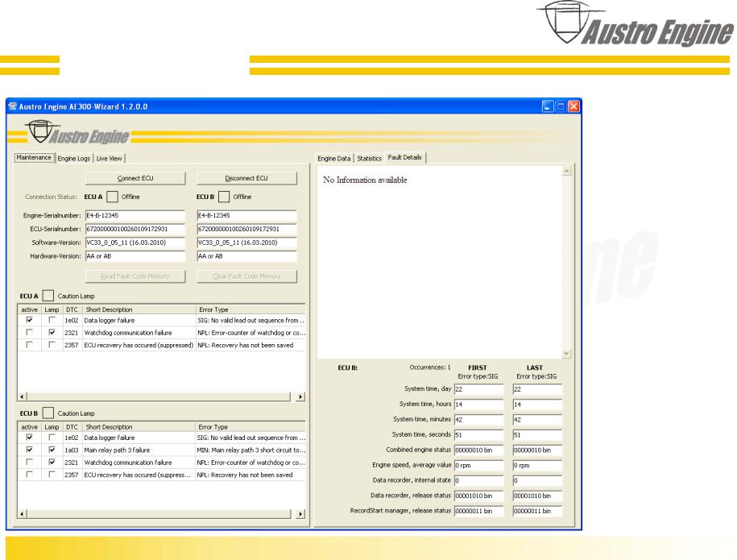The image size is (737, 560).
Task: Click FIRST RecordStart manager release status field
Action: pos(478,511)
